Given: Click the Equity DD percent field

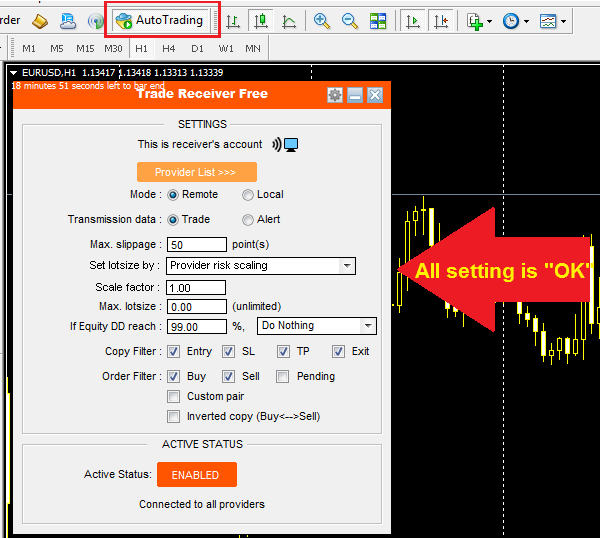Looking at the screenshot, I should (x=197, y=327).
